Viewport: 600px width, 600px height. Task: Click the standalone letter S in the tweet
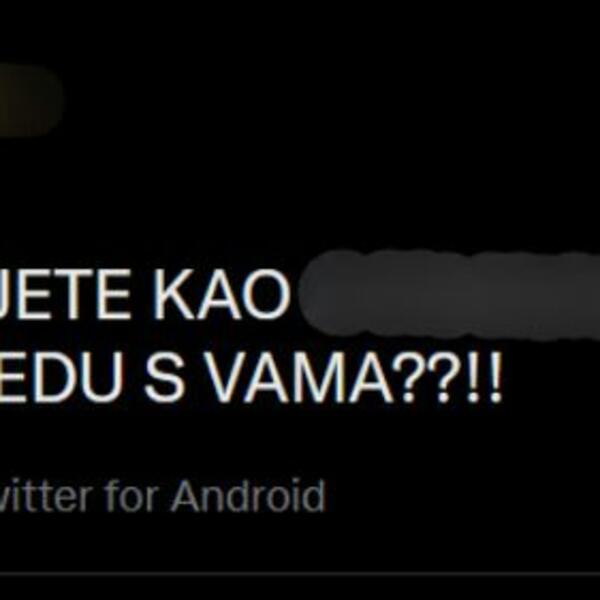[x=164, y=377]
